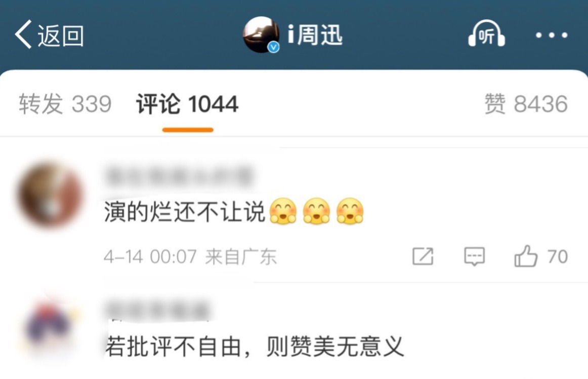Open first commenter's blurred avatar

click(50, 195)
